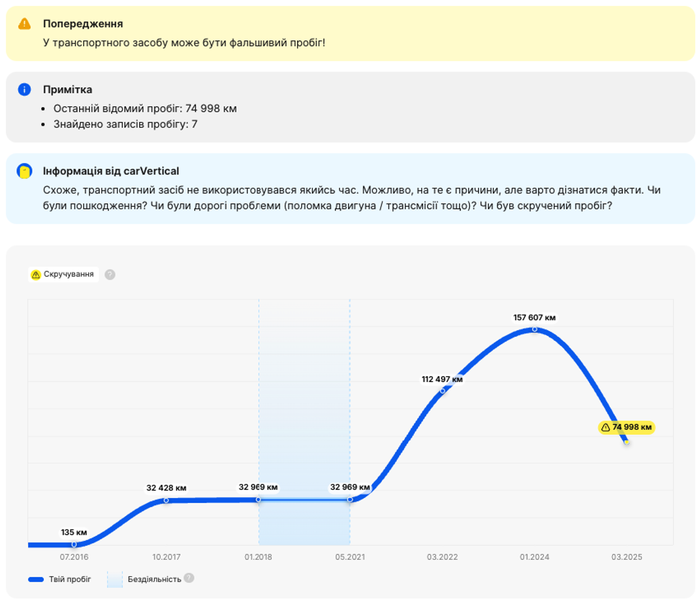The width and height of the screenshot is (700, 604).
Task: Click the 03.2025 axis date label
Action: (626, 557)
